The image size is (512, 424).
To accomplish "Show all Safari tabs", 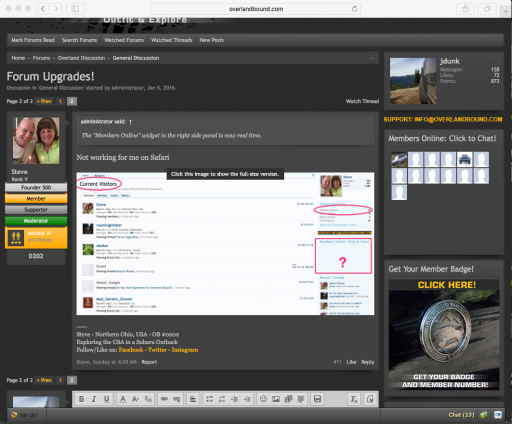I will tap(487, 9).
